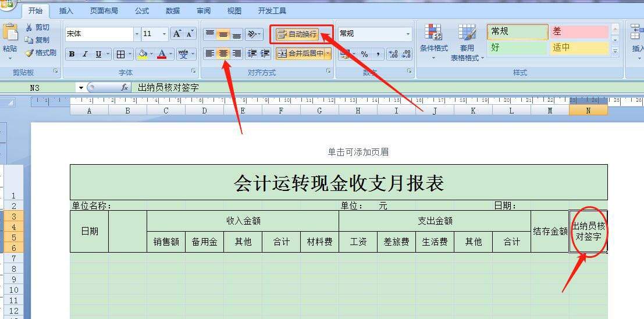Open font color dropdown arrow
This screenshot has width=644, height=319.
click(171, 54)
